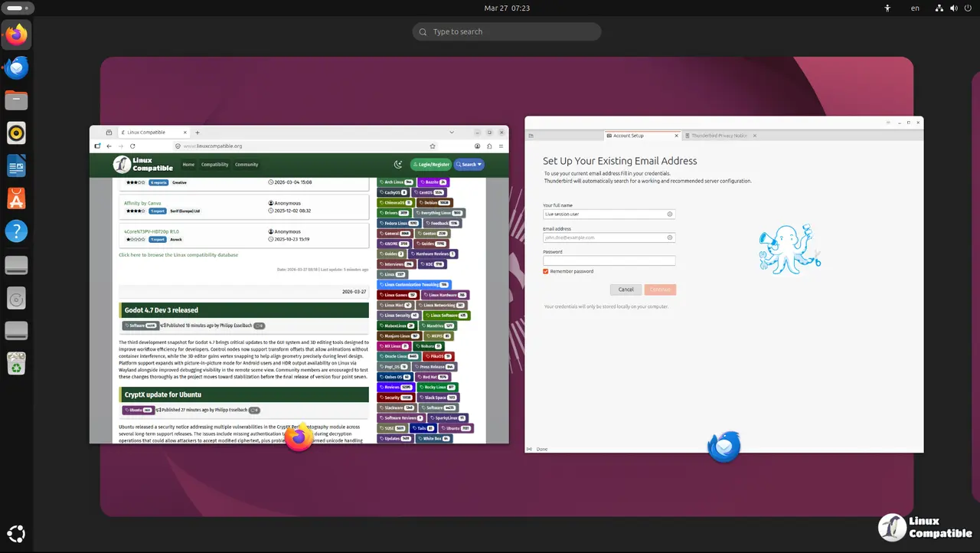
Task: Click the Login/Register button
Action: (x=431, y=164)
